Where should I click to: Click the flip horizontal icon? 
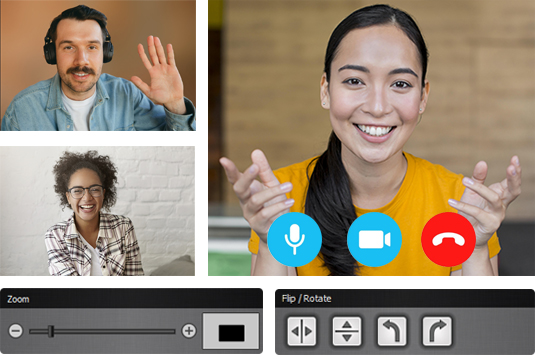tap(302, 331)
